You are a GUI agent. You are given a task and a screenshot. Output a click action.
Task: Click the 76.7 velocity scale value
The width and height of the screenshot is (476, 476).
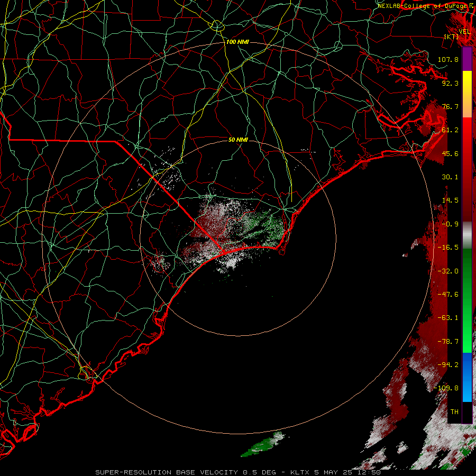[x=450, y=106]
